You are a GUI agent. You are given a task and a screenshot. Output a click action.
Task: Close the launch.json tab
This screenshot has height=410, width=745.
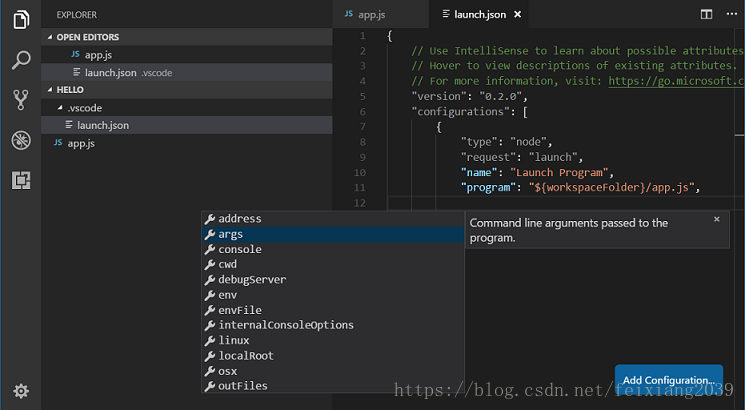coord(517,14)
